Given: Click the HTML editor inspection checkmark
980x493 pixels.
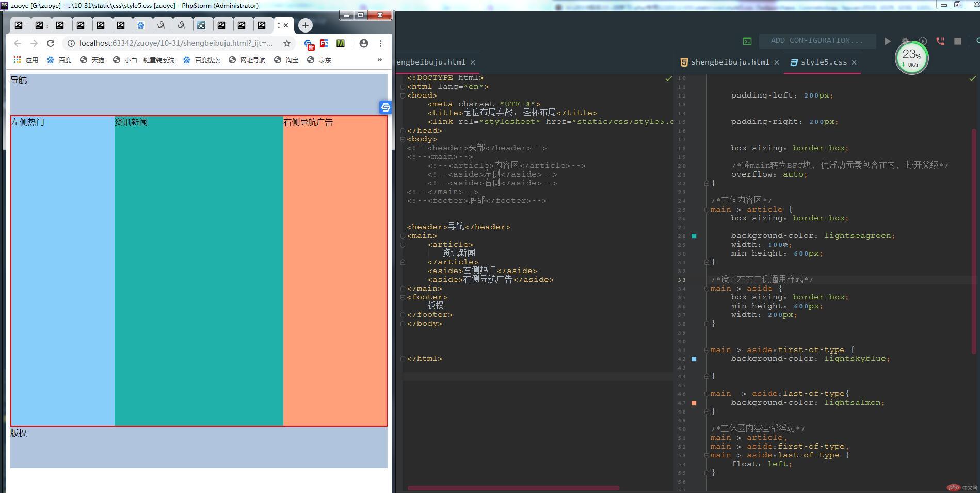Looking at the screenshot, I should click(668, 78).
